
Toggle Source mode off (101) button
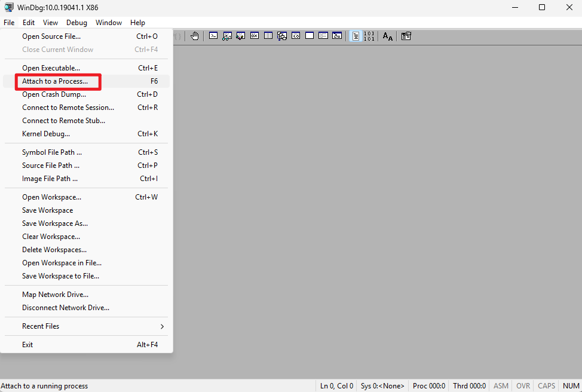point(369,36)
